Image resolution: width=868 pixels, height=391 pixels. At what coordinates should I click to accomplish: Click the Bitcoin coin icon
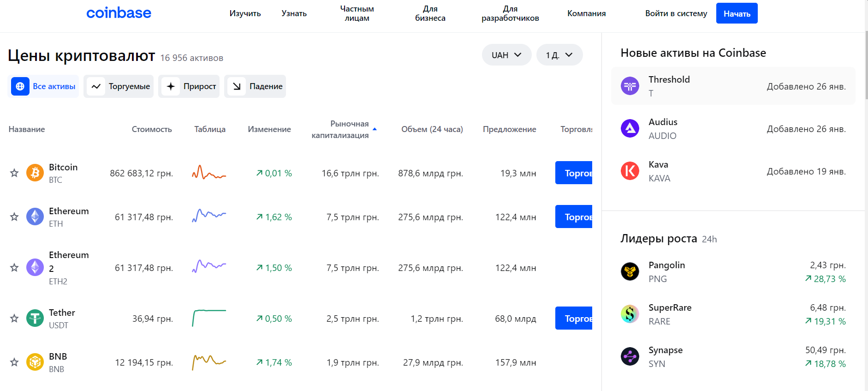tap(35, 173)
